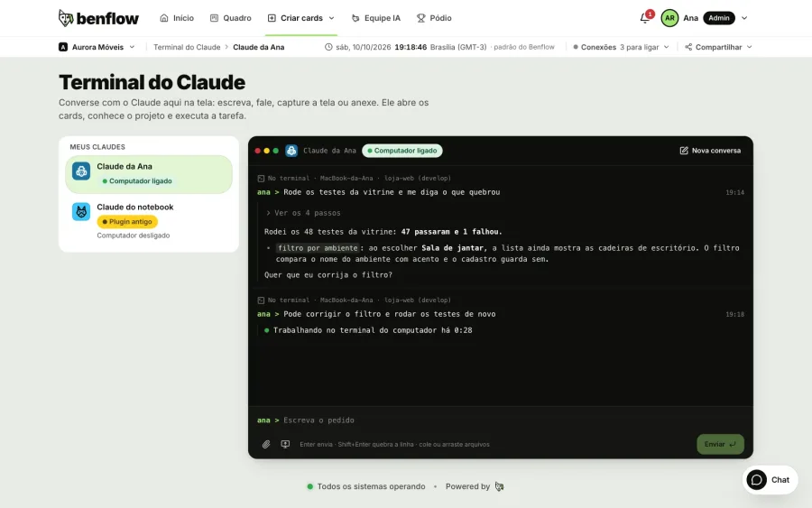Viewport: 812px width, 508px height.
Task: Click terminal icon above second message
Action: click(261, 300)
